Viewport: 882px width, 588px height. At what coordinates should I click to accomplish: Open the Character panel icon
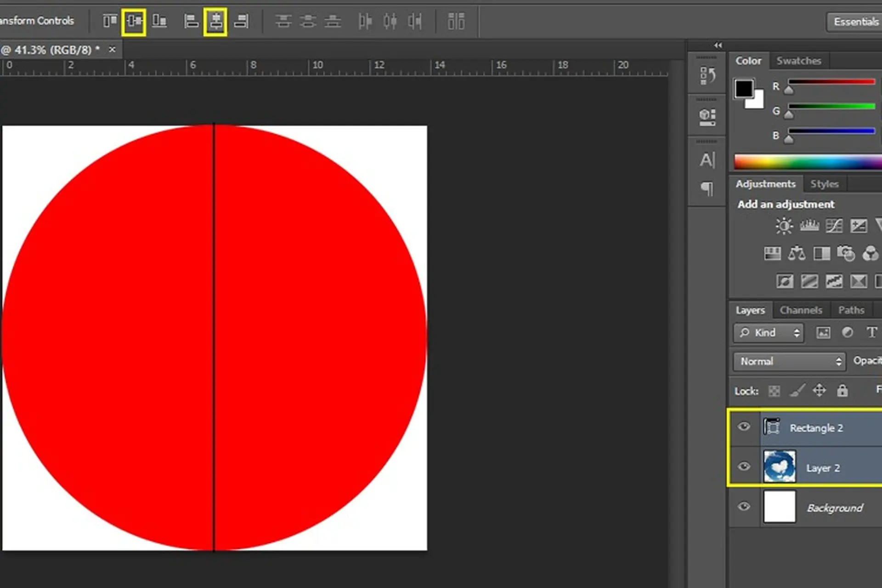pyautogui.click(x=707, y=160)
